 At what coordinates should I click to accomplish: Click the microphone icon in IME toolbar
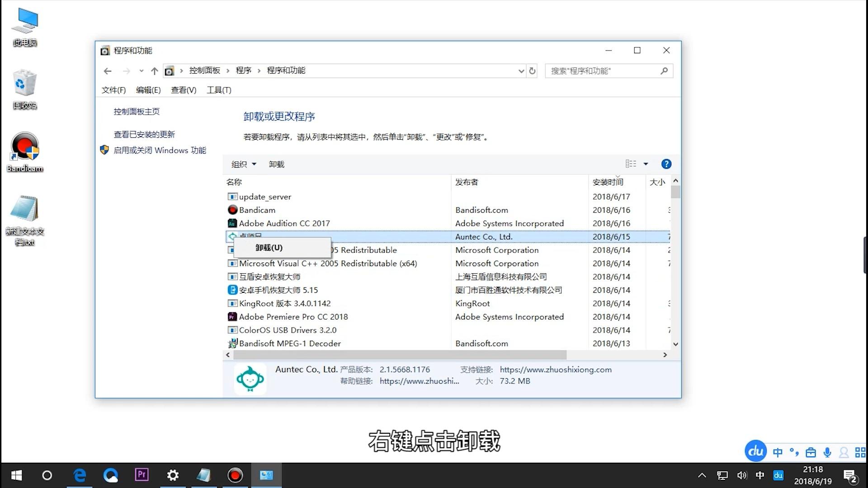click(827, 452)
